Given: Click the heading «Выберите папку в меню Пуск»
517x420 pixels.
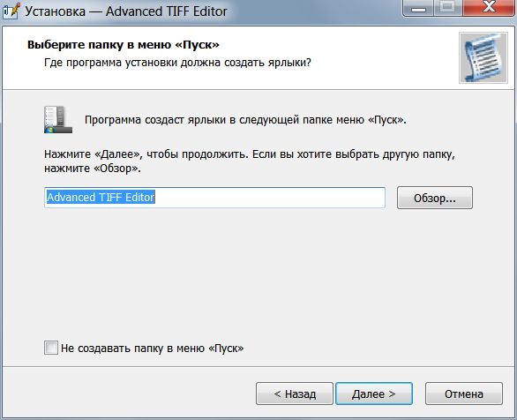Looking at the screenshot, I should pyautogui.click(x=124, y=44).
